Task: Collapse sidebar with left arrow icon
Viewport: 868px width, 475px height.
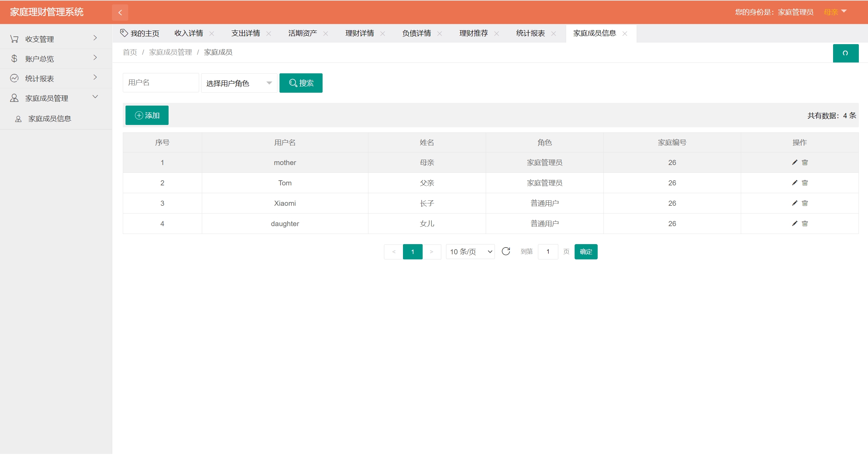Action: [120, 13]
